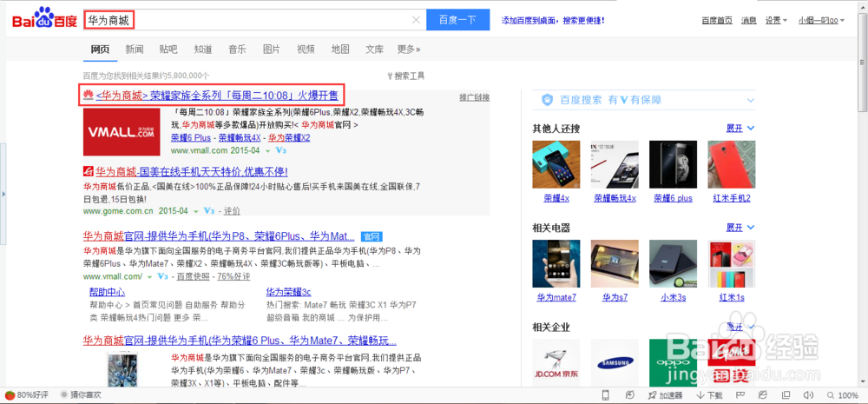Open the 小烟一叼go account dropdown
Viewport: 868px width, 404px height.
point(821,21)
